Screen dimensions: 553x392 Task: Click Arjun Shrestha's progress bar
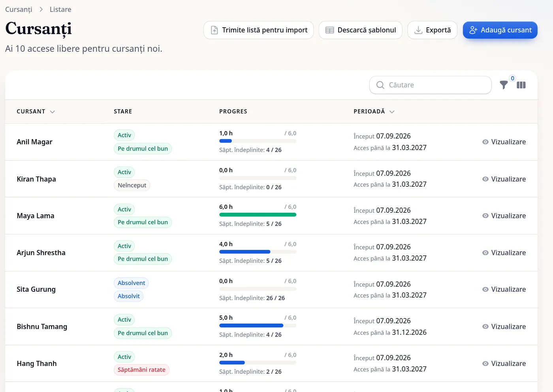click(x=258, y=252)
